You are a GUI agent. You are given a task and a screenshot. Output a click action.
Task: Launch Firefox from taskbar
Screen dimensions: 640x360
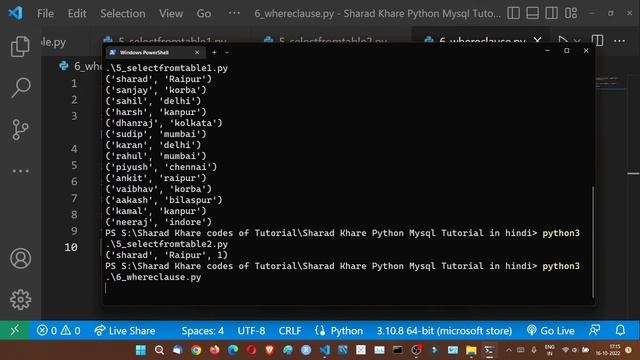(214, 350)
